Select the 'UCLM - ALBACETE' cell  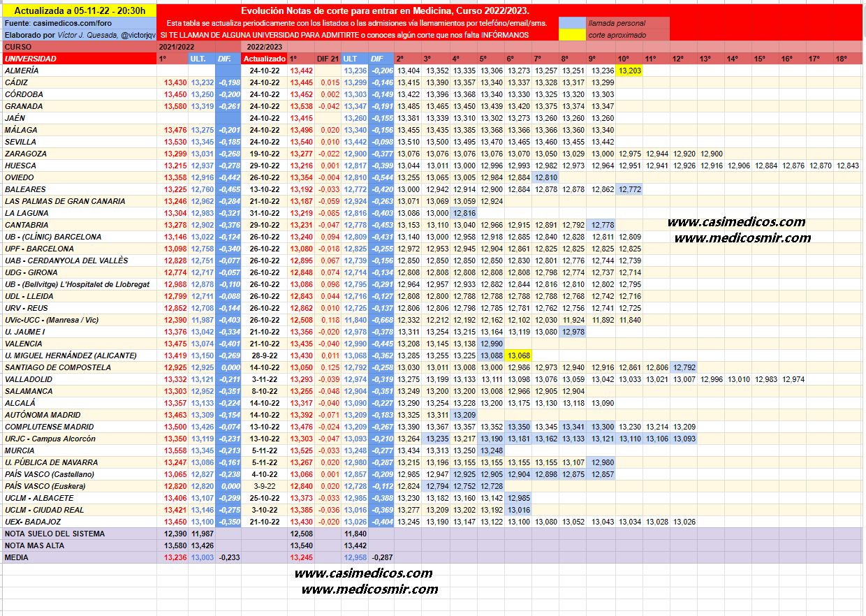[x=80, y=498]
